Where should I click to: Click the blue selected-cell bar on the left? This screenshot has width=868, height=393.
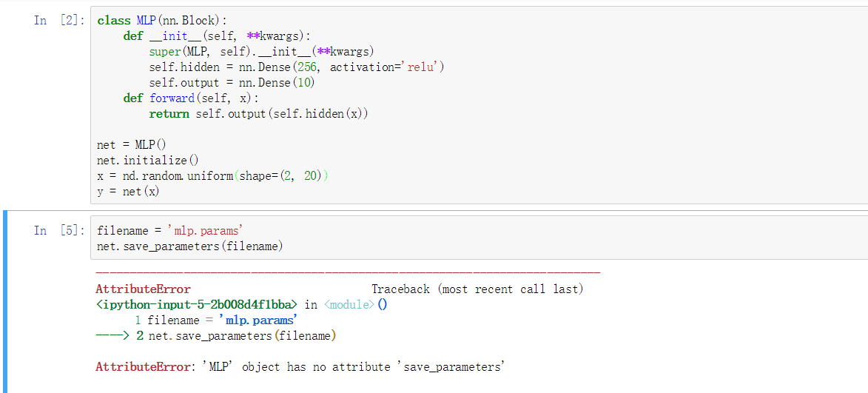click(x=5, y=302)
